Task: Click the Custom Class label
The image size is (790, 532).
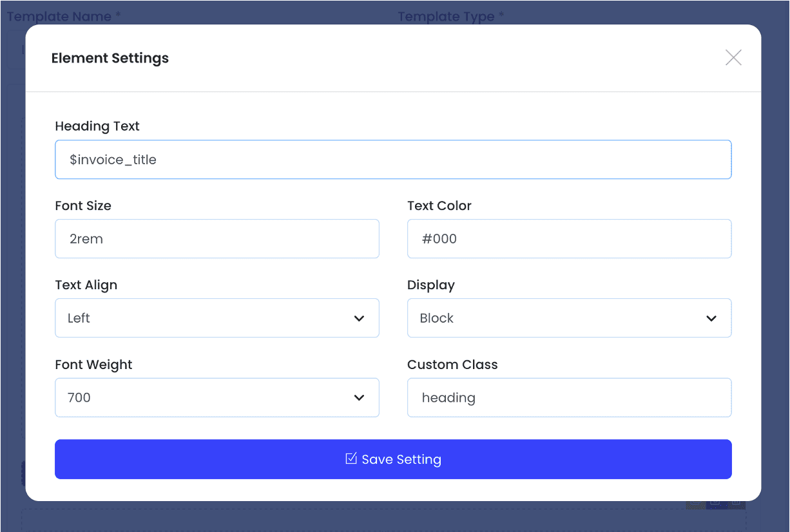Action: coord(452,365)
